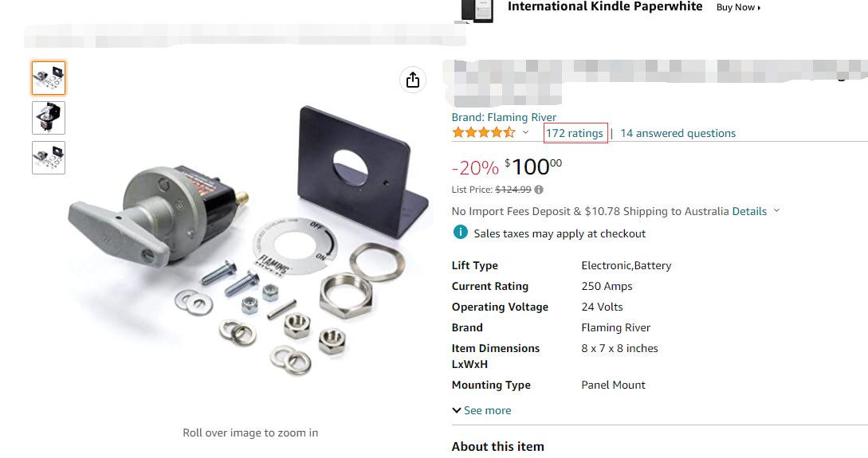Expand See more product specifications
Screen dimensions: 868x458
click(481, 410)
